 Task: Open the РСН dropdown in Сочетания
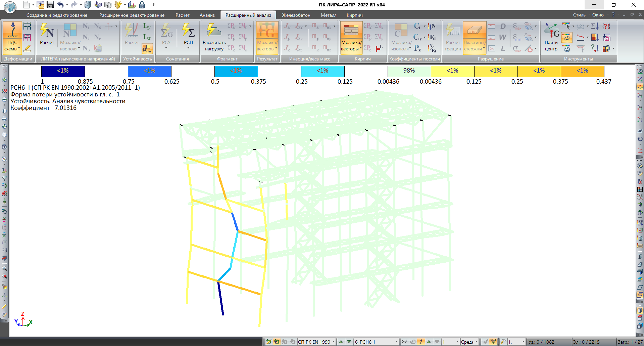coord(188,48)
